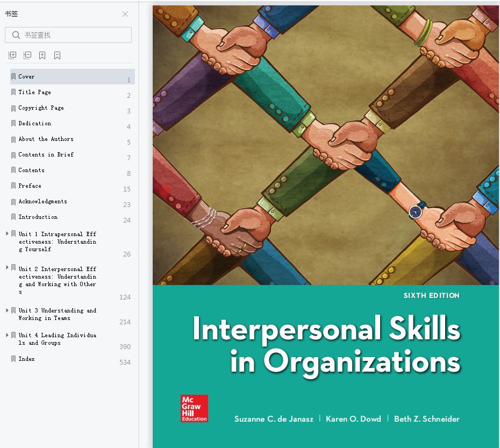
Task: Click the Unit 1 Intrapersonal Effectiveness title
Action: [58, 241]
